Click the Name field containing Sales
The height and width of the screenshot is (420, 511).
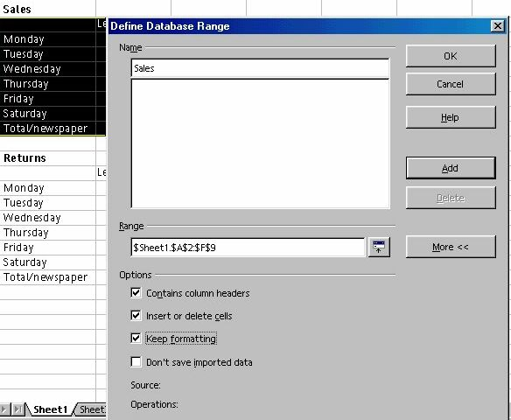click(x=260, y=68)
